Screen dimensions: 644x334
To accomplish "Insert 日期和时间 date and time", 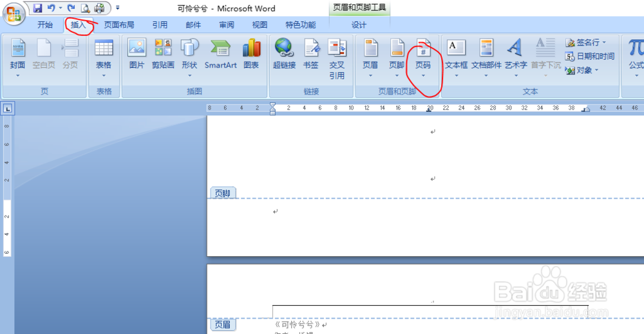I will click(x=590, y=56).
